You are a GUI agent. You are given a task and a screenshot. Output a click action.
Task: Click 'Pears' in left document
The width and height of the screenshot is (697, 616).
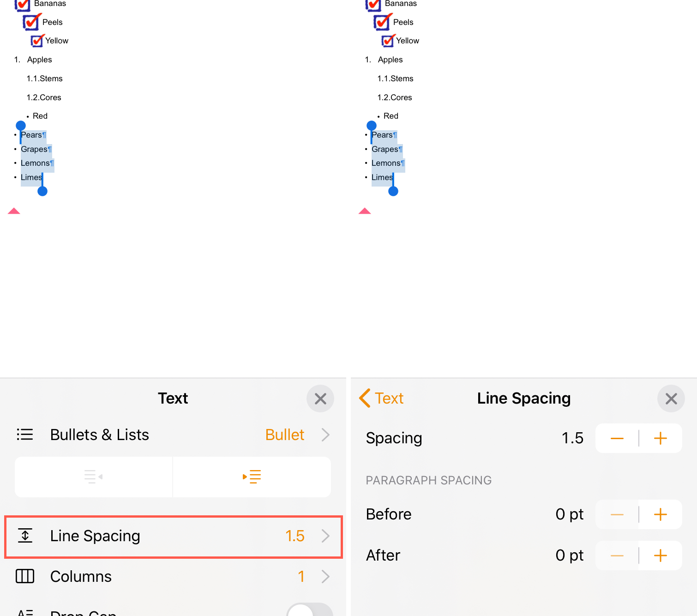pos(31,135)
